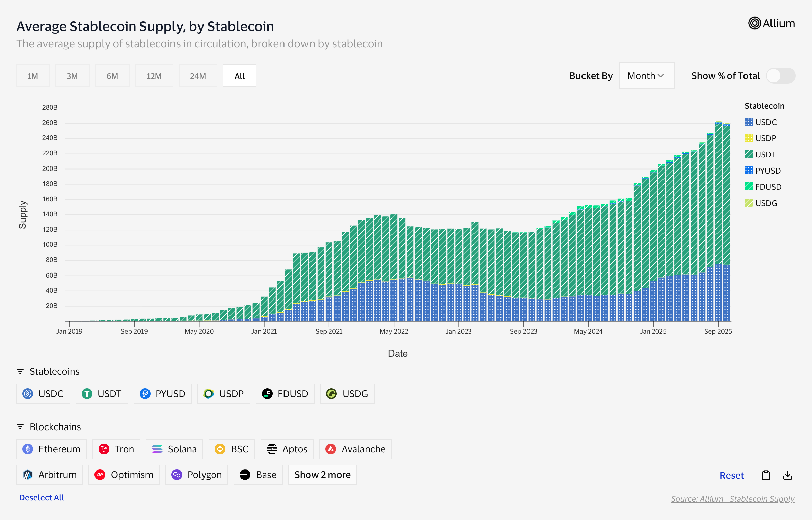The width and height of the screenshot is (812, 520).
Task: Click the Blockchains filter icon
Action: pyautogui.click(x=20, y=427)
